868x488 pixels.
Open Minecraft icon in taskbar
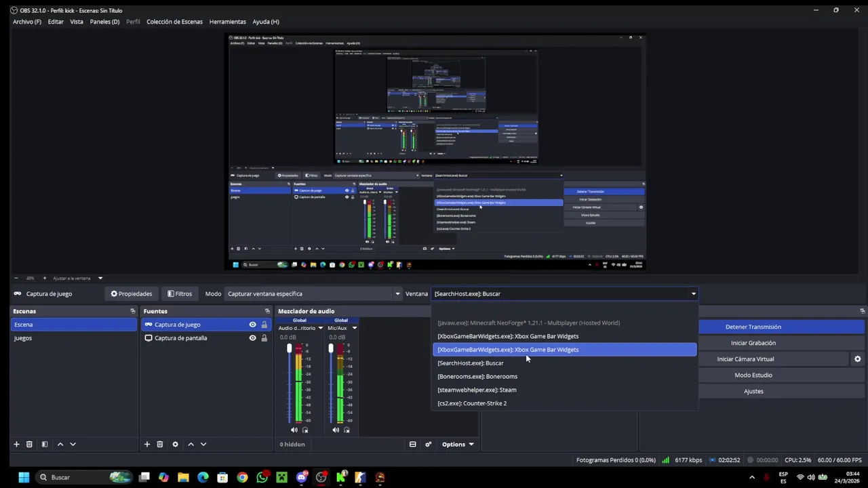(x=281, y=477)
